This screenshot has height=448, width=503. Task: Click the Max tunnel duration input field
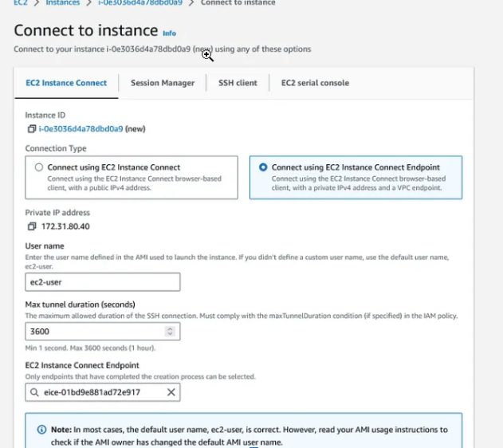[x=94, y=331]
